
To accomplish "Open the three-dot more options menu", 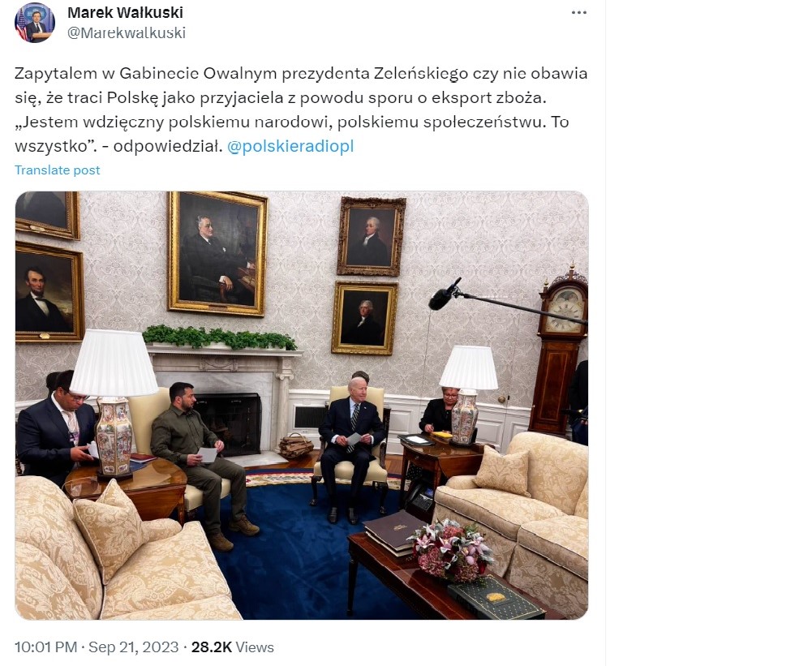I will click(578, 12).
